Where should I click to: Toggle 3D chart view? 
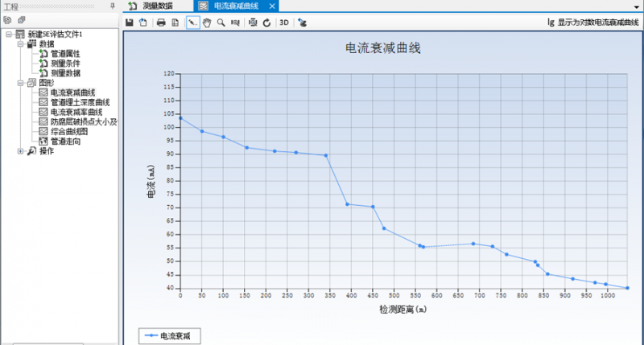tap(284, 23)
